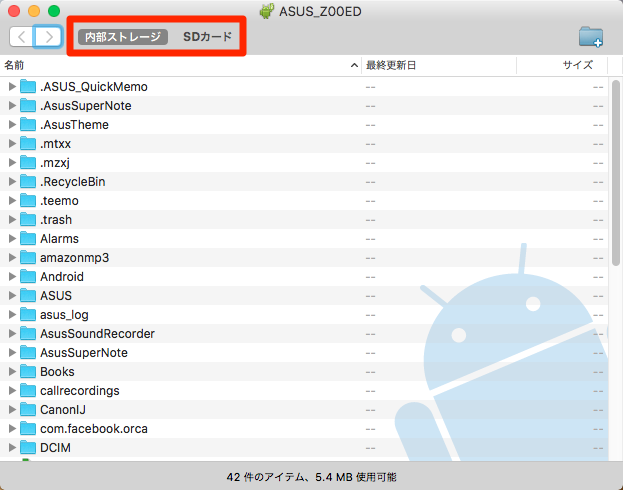Screen dimensions: 623x490
Task: Expand the .trash folder
Action: pos(12,219)
